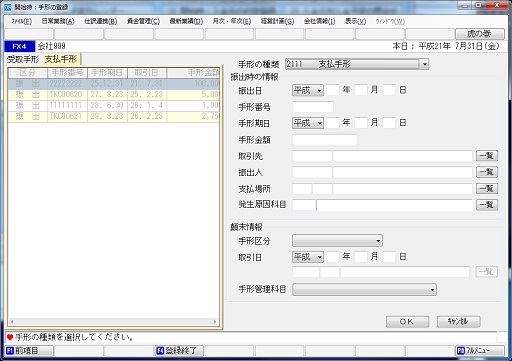
Task: Click the 振出日 year field
Action: pyautogui.click(x=332, y=90)
